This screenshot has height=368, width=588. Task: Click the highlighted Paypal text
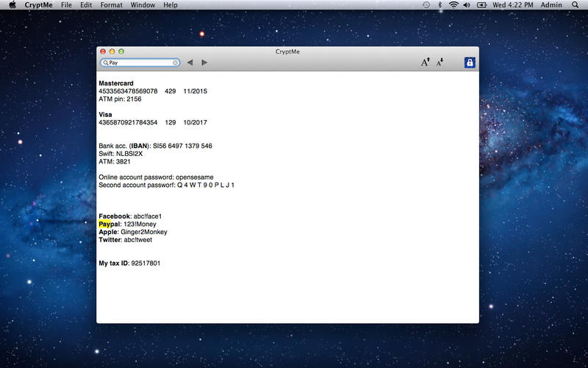[x=107, y=224]
